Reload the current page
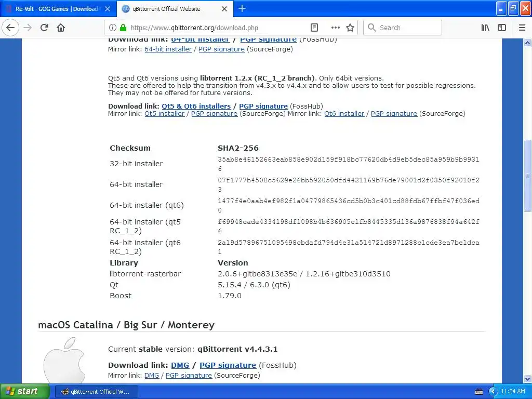This screenshot has height=399, width=532. (44, 28)
